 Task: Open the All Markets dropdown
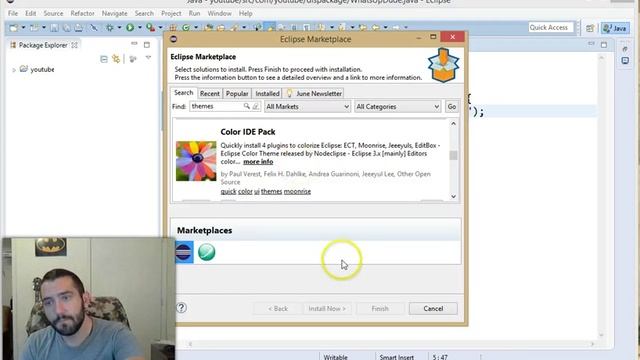[307, 107]
